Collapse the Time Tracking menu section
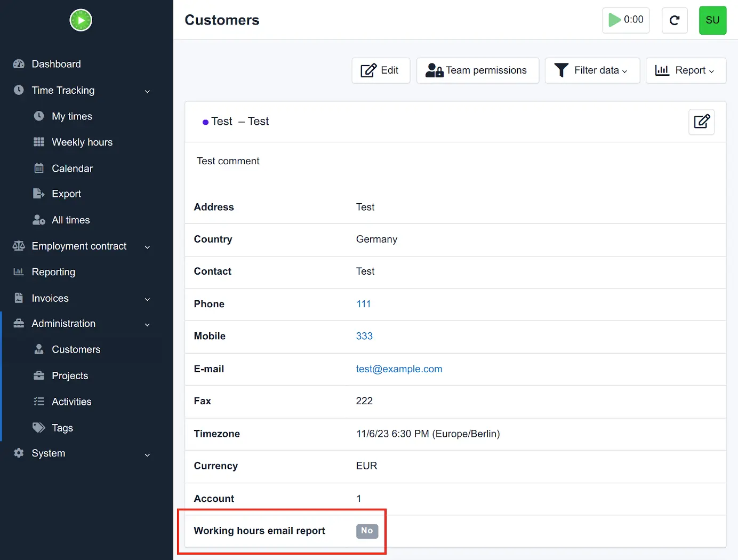The height and width of the screenshot is (560, 738). click(147, 91)
